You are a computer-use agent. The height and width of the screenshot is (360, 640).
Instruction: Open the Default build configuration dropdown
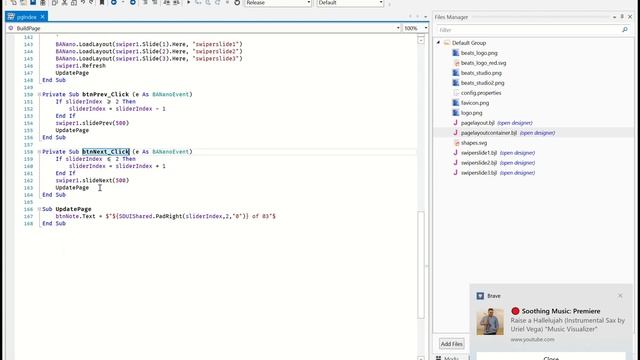[x=350, y=3]
